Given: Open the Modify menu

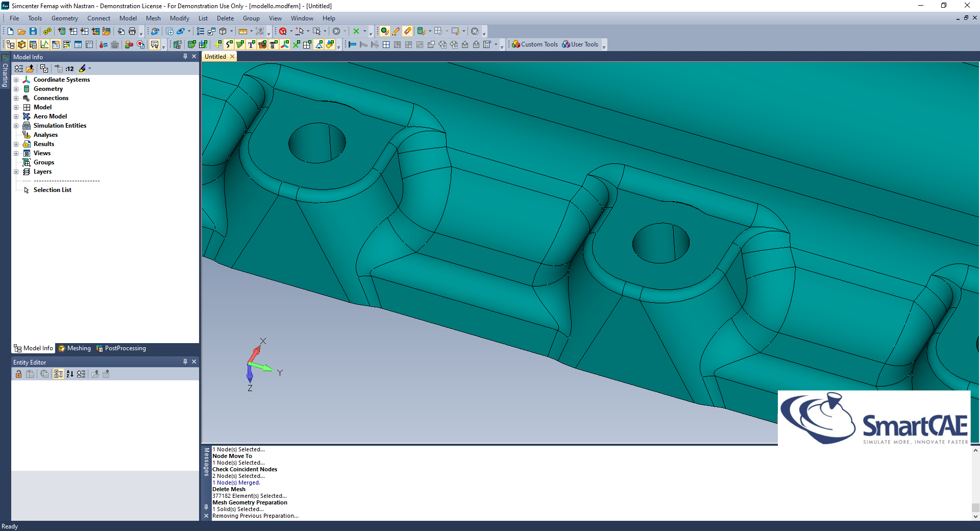Looking at the screenshot, I should 180,18.
